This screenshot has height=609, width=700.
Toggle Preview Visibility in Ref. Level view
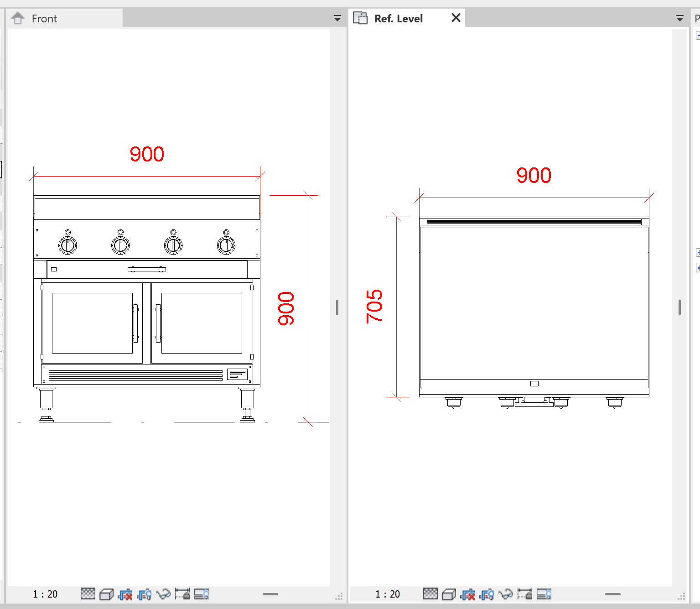544,594
